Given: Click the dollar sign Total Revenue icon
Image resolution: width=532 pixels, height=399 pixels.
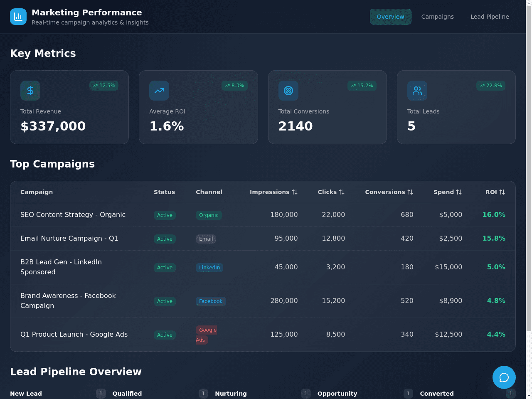Looking at the screenshot, I should click(x=30, y=91).
